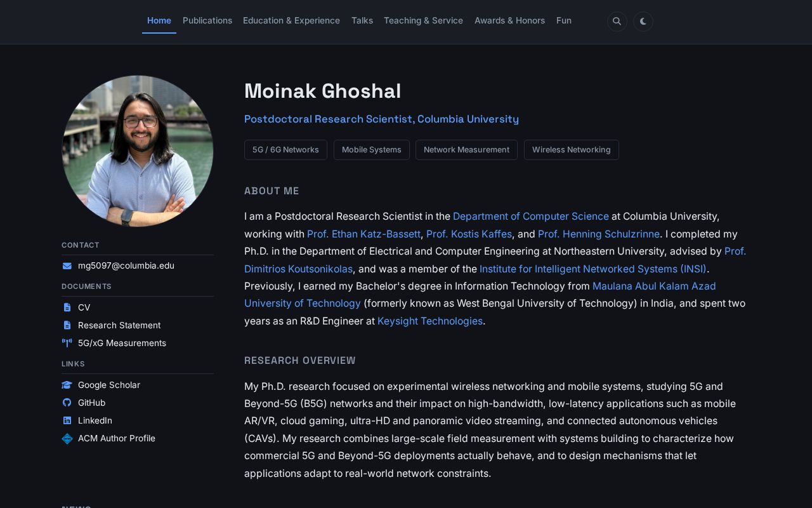Click the CV document icon
This screenshot has width=812, height=508.
(x=67, y=307)
